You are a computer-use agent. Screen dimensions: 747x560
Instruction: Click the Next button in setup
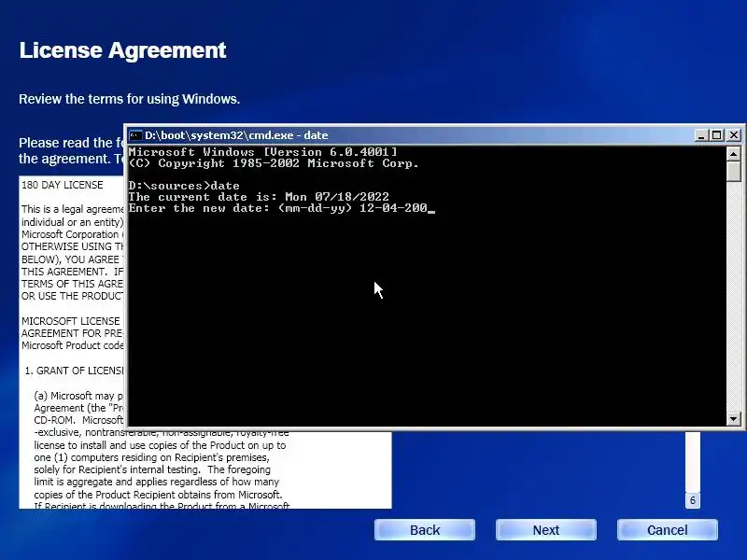[546, 530]
